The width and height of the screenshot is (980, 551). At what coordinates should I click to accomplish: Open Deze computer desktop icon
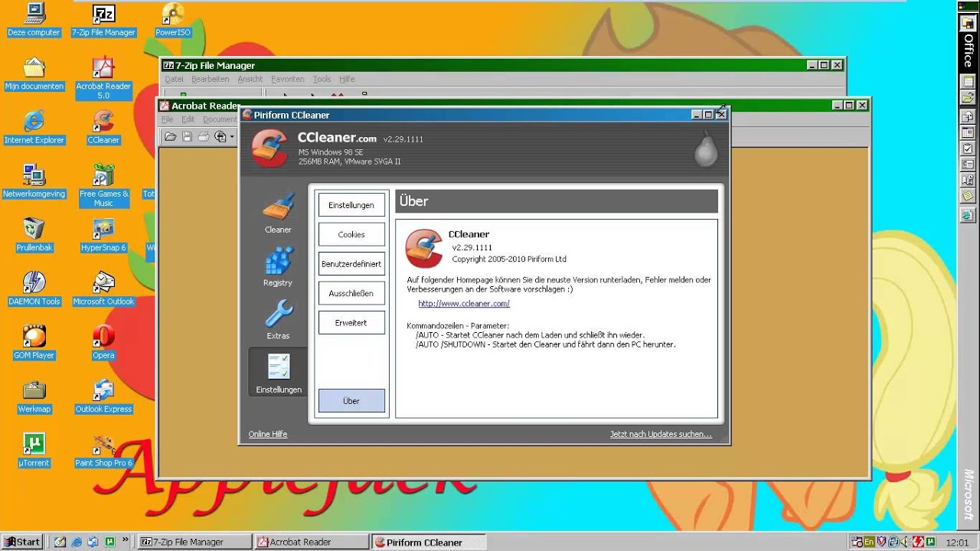tap(34, 21)
